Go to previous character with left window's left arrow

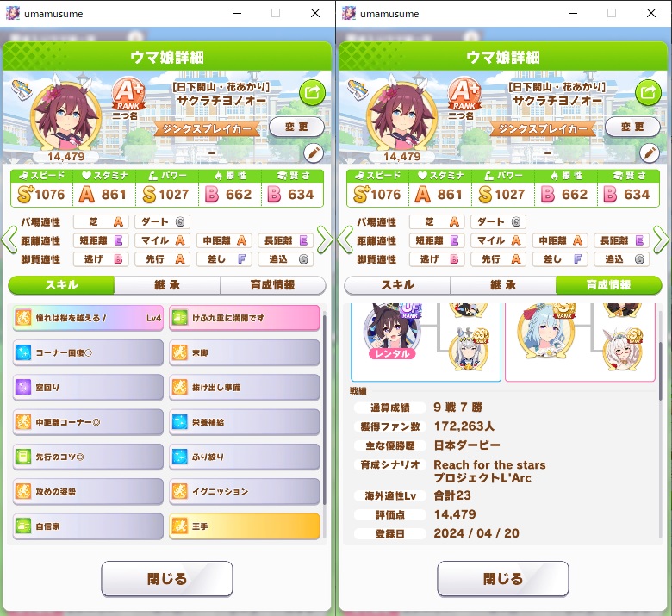9,240
